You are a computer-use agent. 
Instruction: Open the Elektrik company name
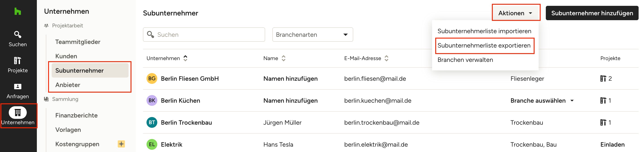coord(171,145)
